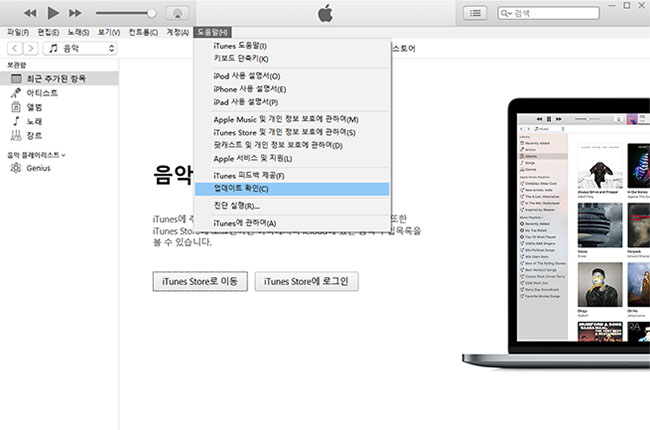
Task: Open the 컨트롤(C) menu
Action: [143, 32]
